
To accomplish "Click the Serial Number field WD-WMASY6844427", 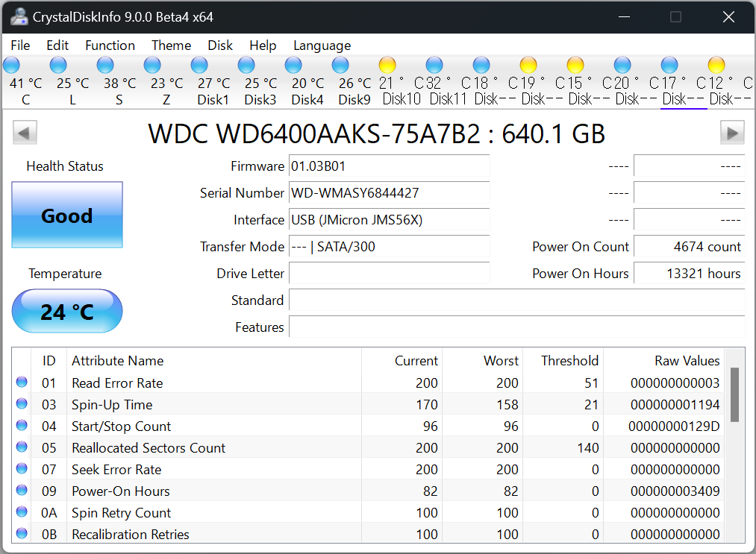I will [389, 193].
